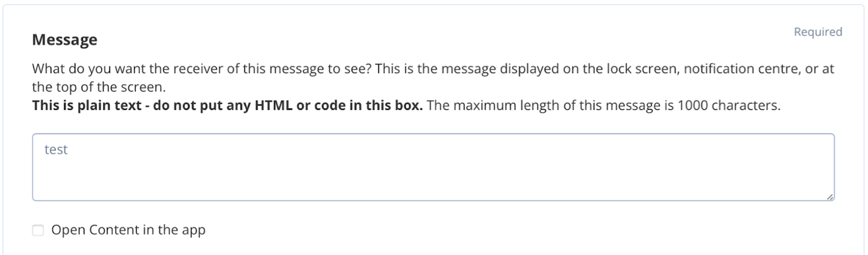This screenshot has height=255, width=868.
Task: Click the Required label
Action: (x=818, y=32)
